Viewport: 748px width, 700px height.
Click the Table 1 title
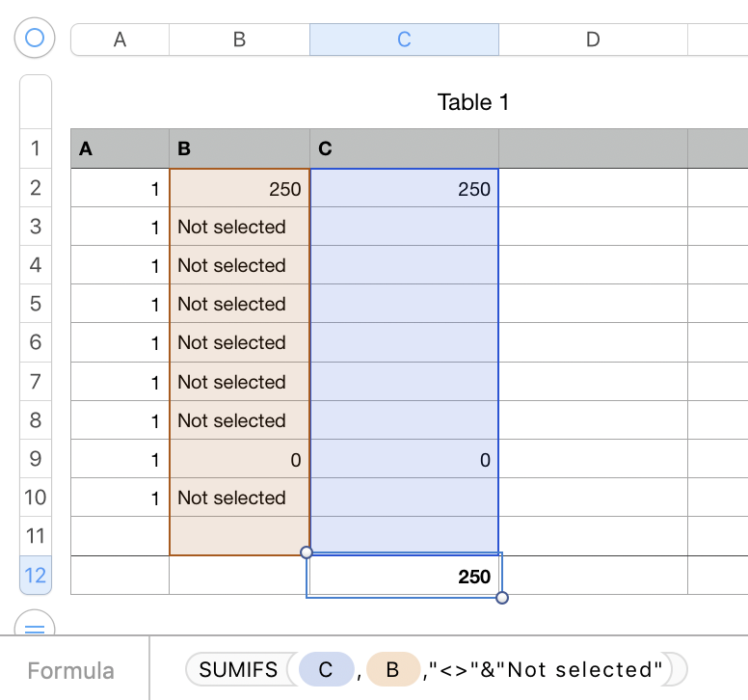(472, 102)
